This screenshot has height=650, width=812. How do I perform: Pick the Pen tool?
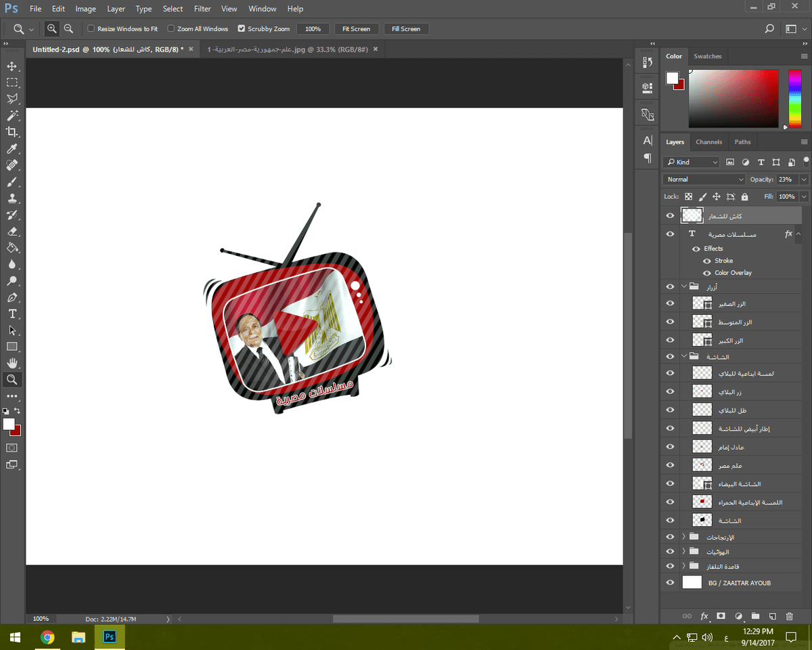pyautogui.click(x=12, y=298)
